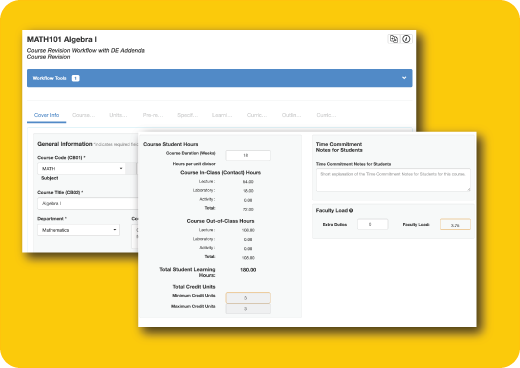Click the Extra Duties input field
Image resolution: width=520 pixels, height=368 pixels.
372,224
